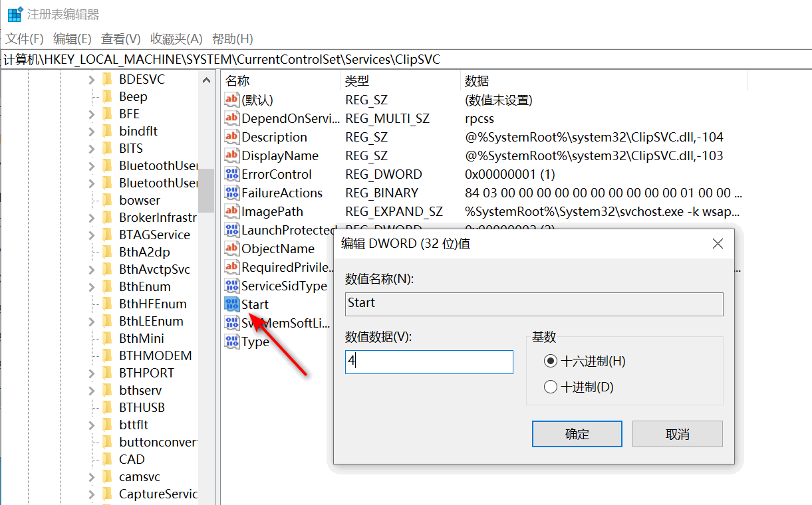812x505 pixels.
Task: Click the REG_MULTI_SZ type cell
Action: click(387, 118)
